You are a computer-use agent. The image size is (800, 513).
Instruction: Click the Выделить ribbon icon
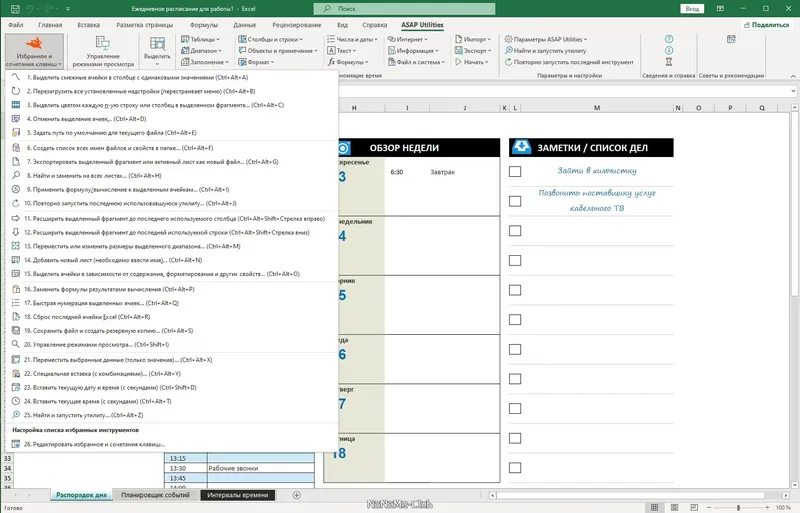(x=157, y=52)
